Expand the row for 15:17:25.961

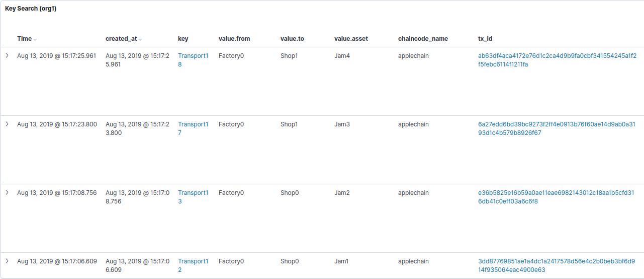tap(7, 55)
